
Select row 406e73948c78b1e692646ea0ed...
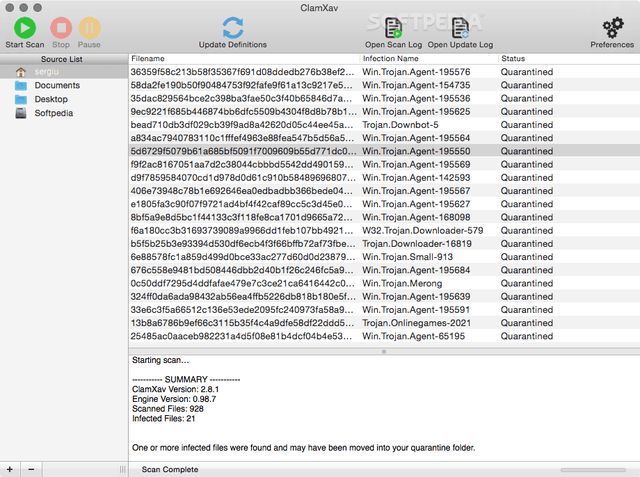(384, 191)
